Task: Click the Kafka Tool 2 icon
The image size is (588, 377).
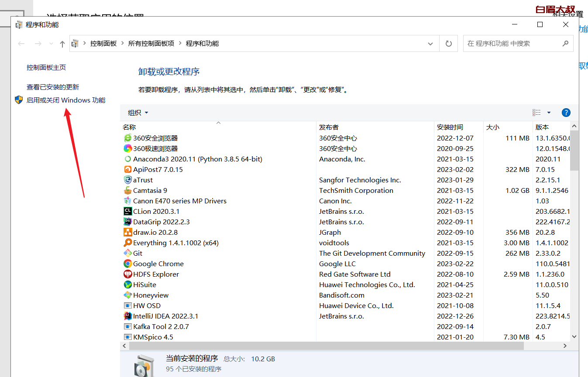Action: pos(127,326)
